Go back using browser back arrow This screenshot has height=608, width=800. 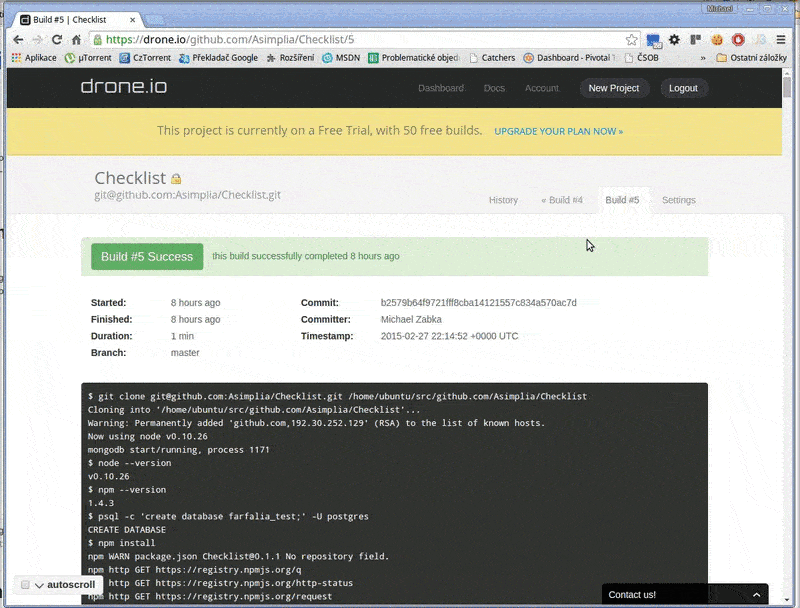(x=18, y=40)
